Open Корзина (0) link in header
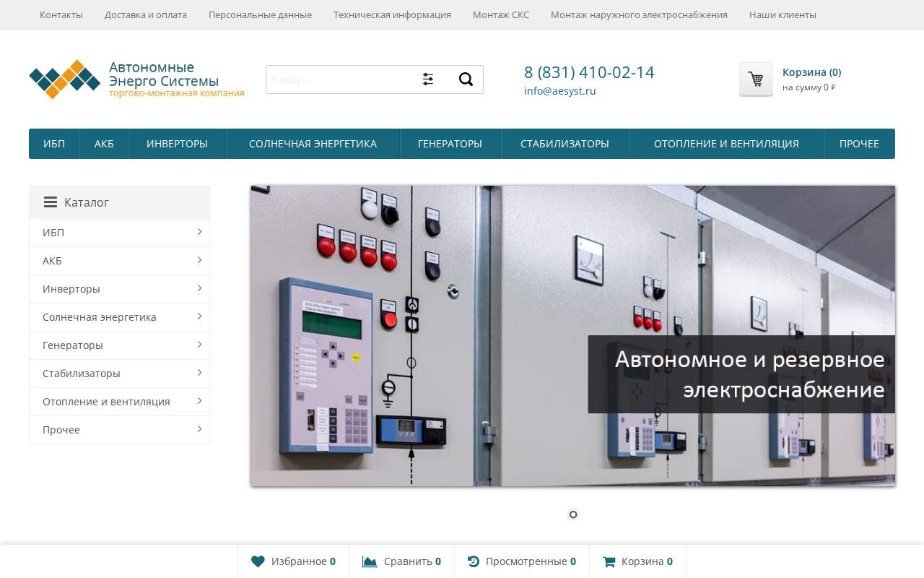 [811, 72]
